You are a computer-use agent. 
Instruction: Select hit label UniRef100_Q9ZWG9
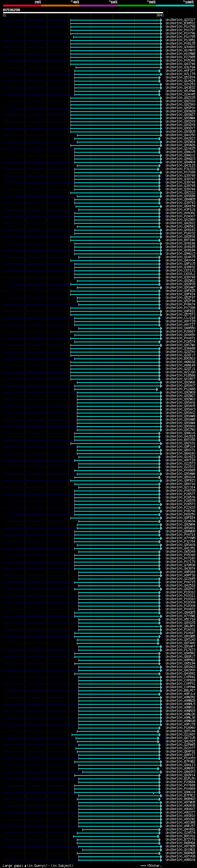(180, 393)
